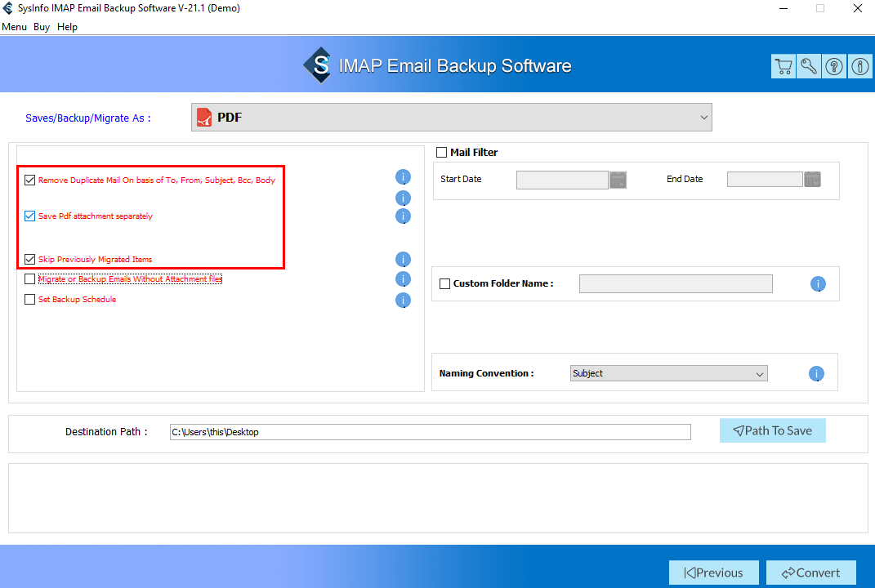Screen dimensions: 875x588
Task: Click the Destination Path text field
Action: pos(431,432)
